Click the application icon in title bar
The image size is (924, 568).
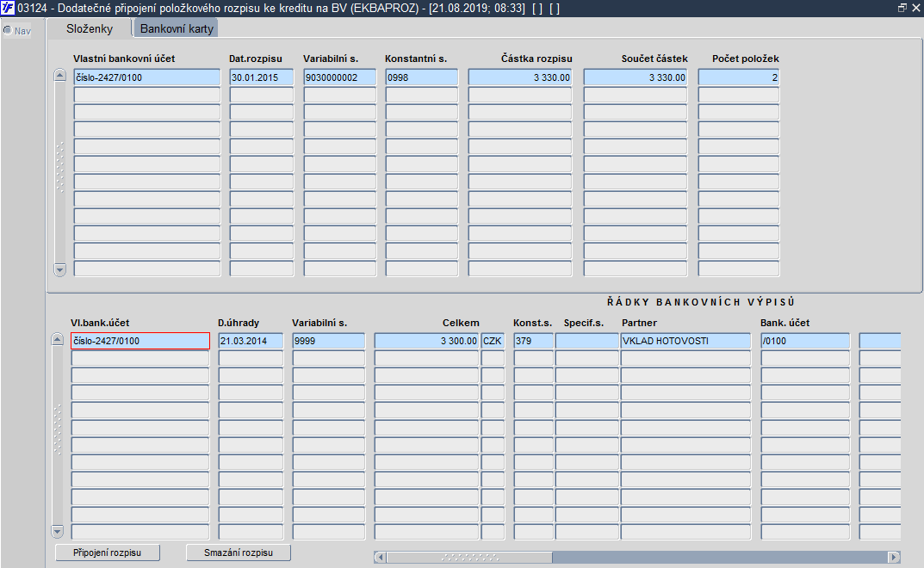(x=8, y=9)
